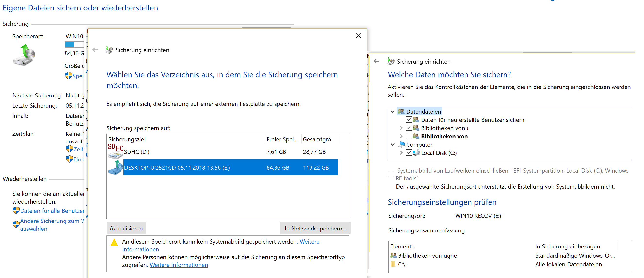Select the SDHC (D:) backup destination row
This screenshot has height=278, width=644.
pyautogui.click(x=222, y=152)
